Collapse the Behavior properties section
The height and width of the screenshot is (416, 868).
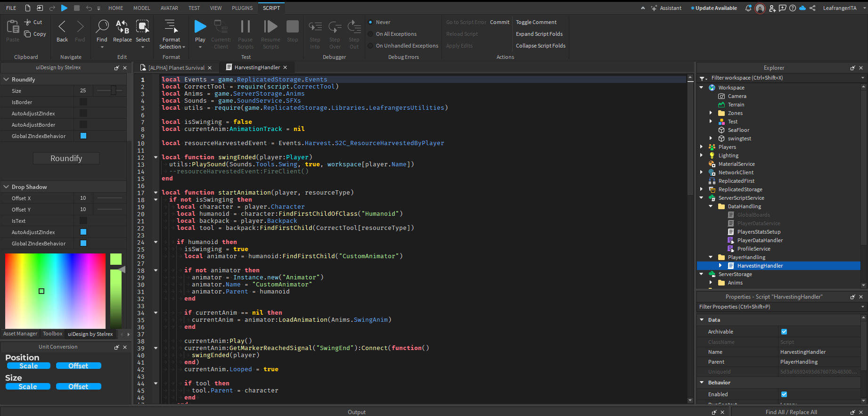tap(702, 383)
